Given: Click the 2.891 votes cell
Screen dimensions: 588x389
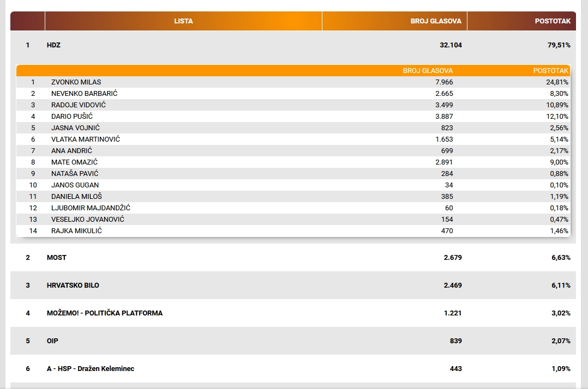Looking at the screenshot, I should [444, 162].
